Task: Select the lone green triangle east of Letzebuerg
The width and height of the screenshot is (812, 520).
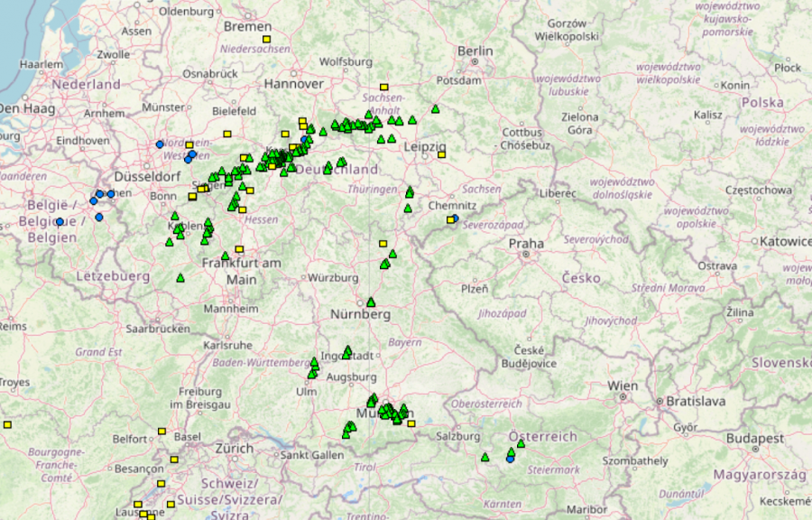Action: point(180,278)
